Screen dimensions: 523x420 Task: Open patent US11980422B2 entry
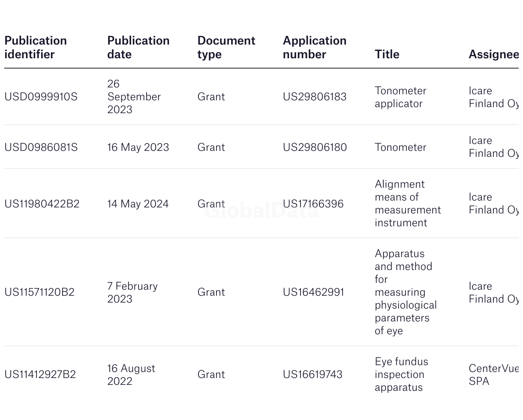coord(42,204)
